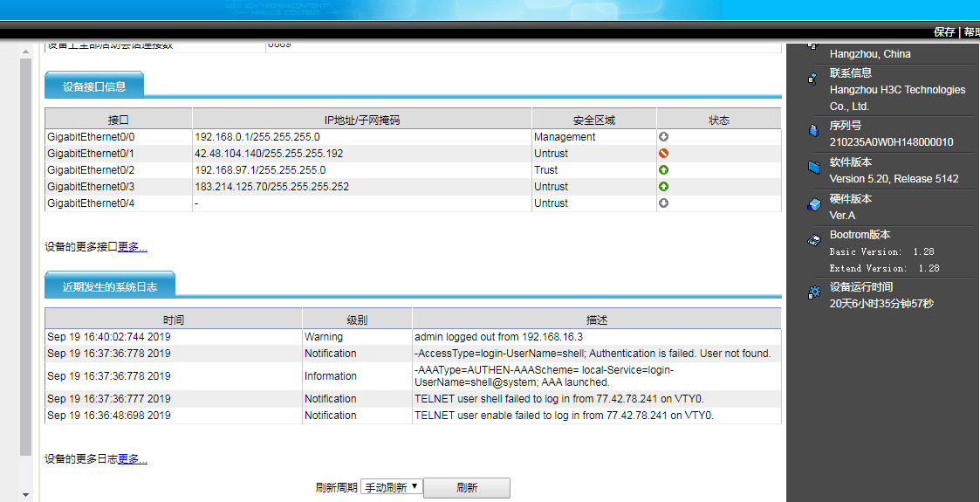Click the 级别 log column header
The width and height of the screenshot is (980, 502).
[x=358, y=320]
